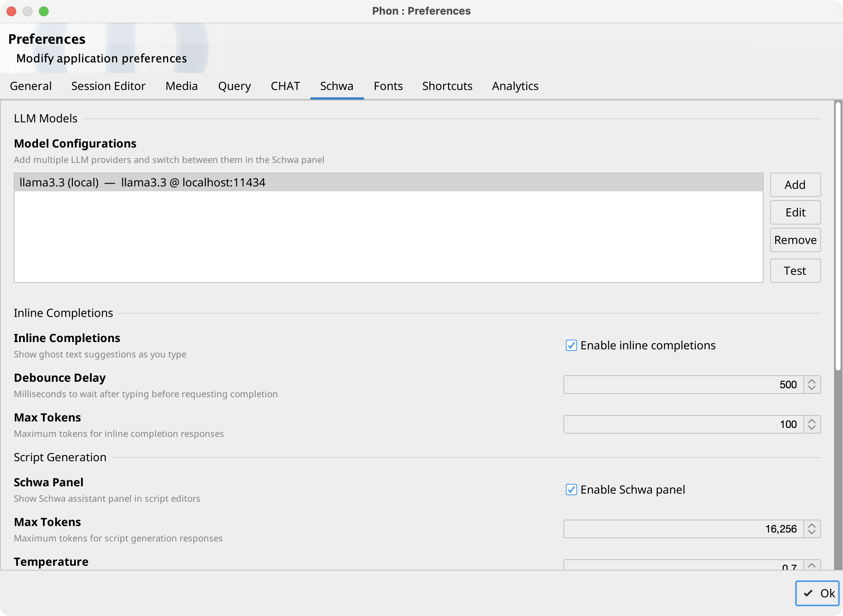Decrease the Debounce Delay value

(812, 388)
